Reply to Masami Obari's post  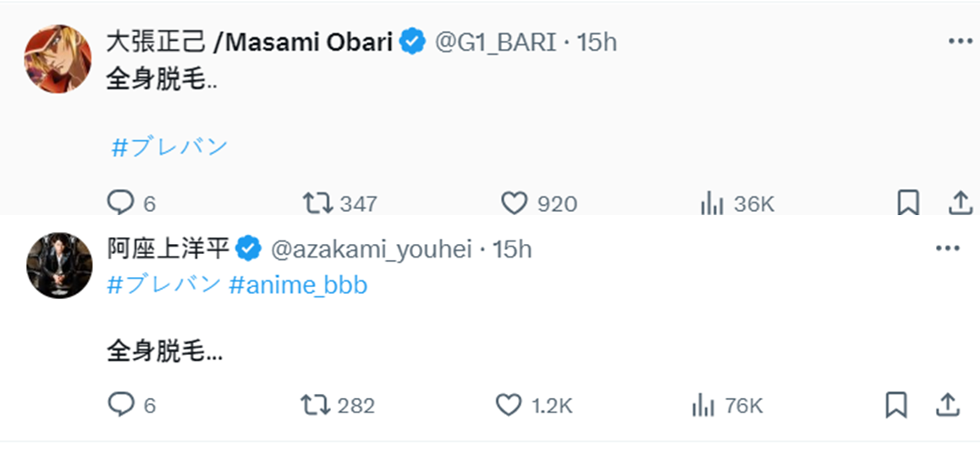tap(121, 202)
